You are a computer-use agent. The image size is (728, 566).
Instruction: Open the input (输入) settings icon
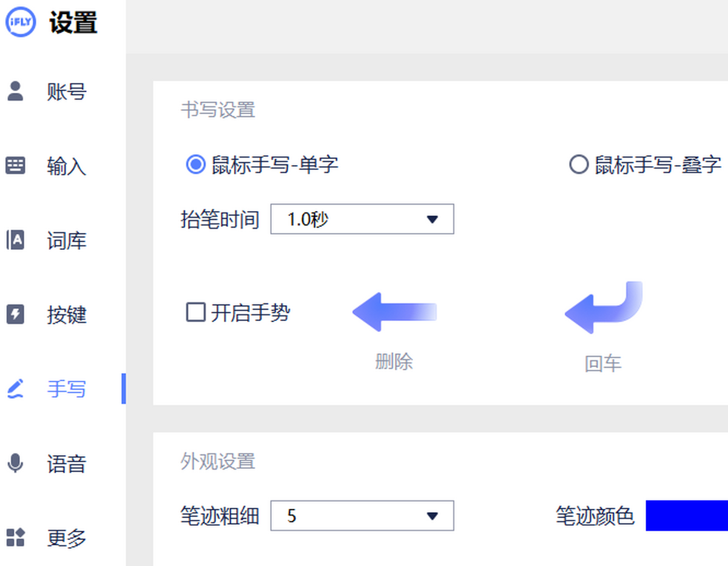(x=15, y=166)
